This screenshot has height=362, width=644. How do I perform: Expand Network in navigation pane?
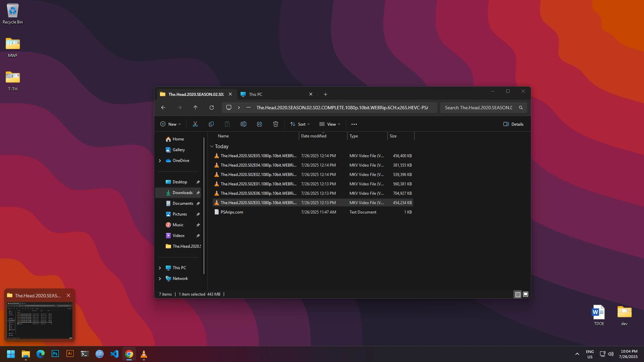(160, 279)
